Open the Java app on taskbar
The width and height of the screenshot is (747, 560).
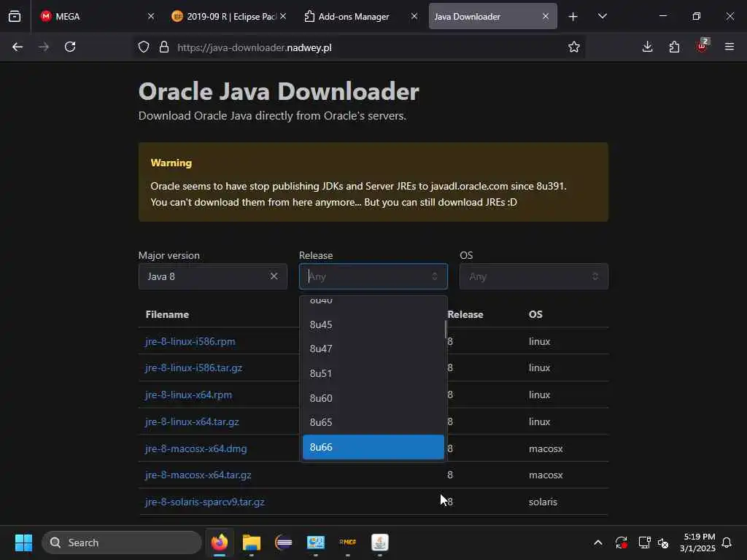tap(379, 542)
